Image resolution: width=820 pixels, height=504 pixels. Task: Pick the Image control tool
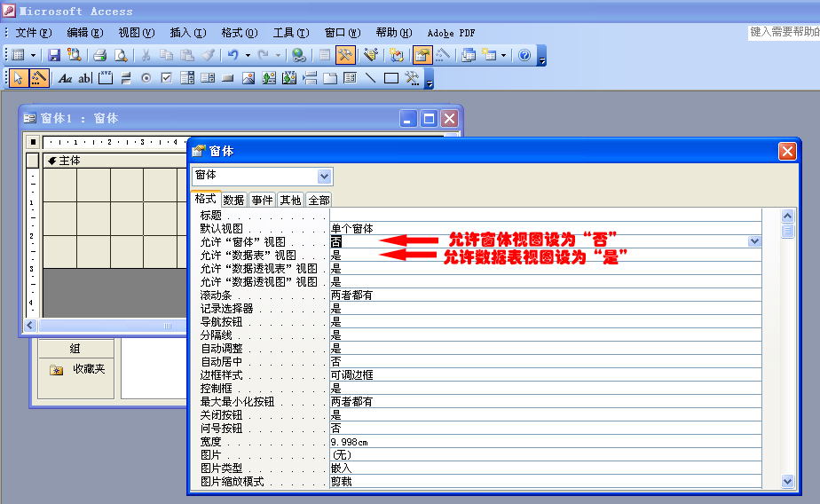pyautogui.click(x=248, y=78)
